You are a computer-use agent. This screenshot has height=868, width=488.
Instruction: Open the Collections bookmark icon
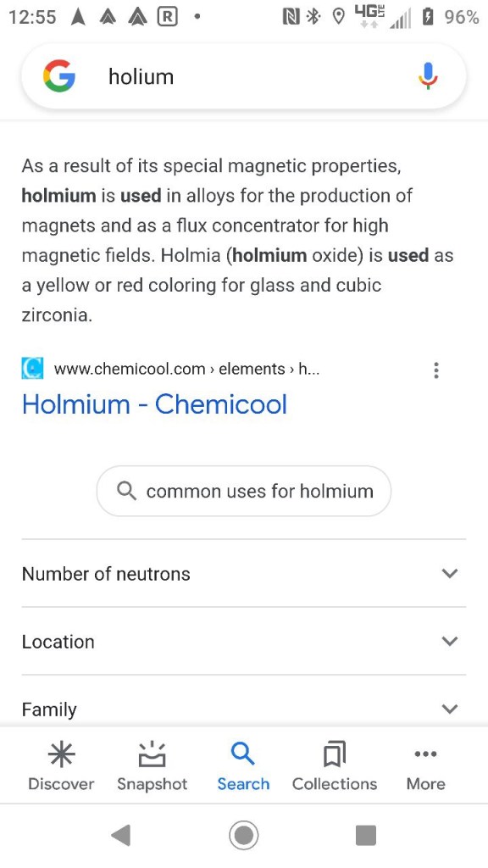pos(334,754)
